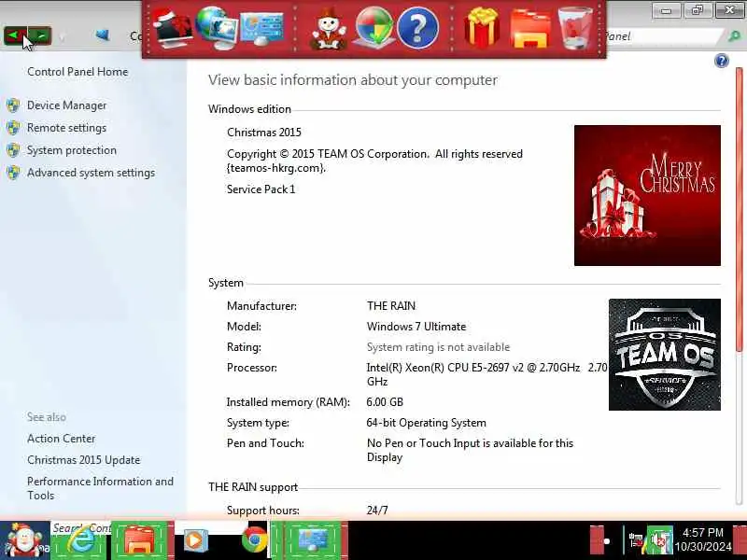Open Action Center link

click(61, 439)
